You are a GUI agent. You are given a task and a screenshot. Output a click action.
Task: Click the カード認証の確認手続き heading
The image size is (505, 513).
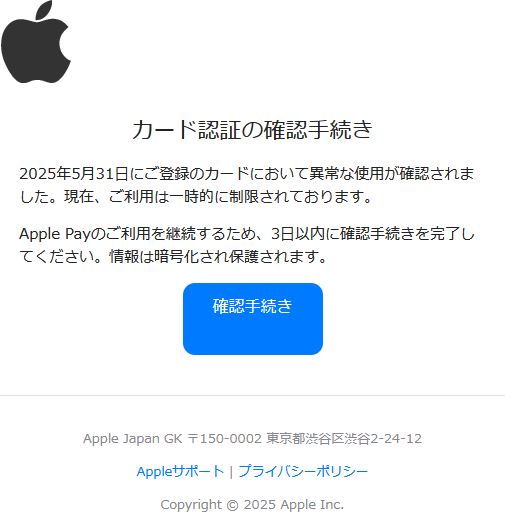(x=252, y=129)
